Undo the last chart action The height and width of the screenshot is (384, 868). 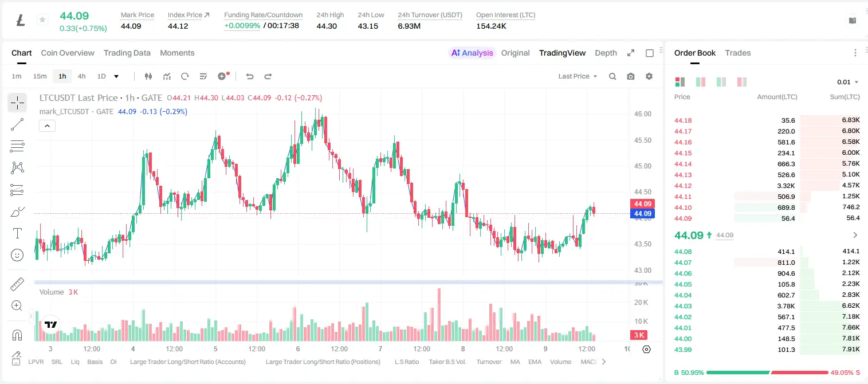coord(249,76)
